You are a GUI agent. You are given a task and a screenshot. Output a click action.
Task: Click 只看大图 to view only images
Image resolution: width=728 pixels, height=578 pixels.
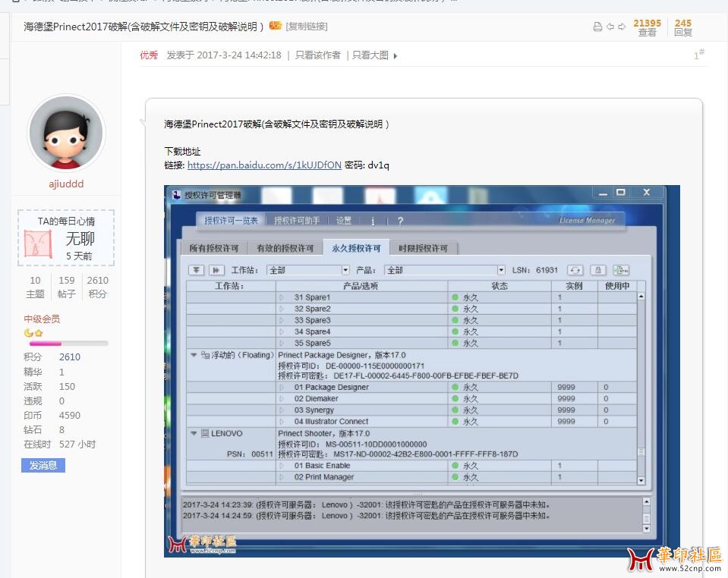370,55
